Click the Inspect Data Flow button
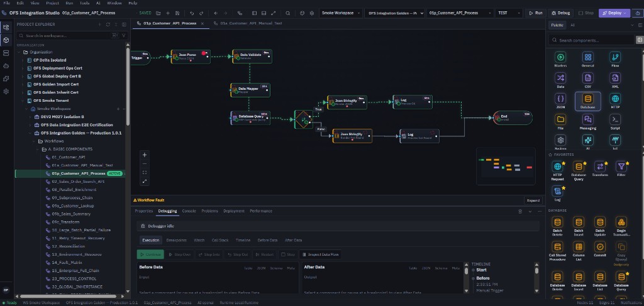Screen dimensions: 644x306 coord(320,254)
